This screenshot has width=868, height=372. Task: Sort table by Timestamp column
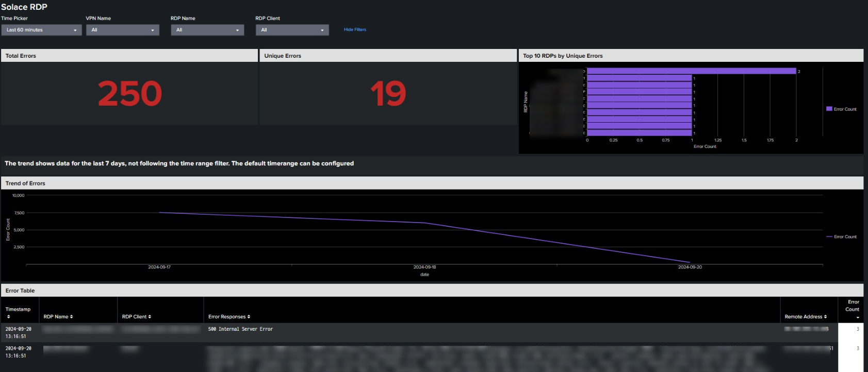pyautogui.click(x=18, y=313)
